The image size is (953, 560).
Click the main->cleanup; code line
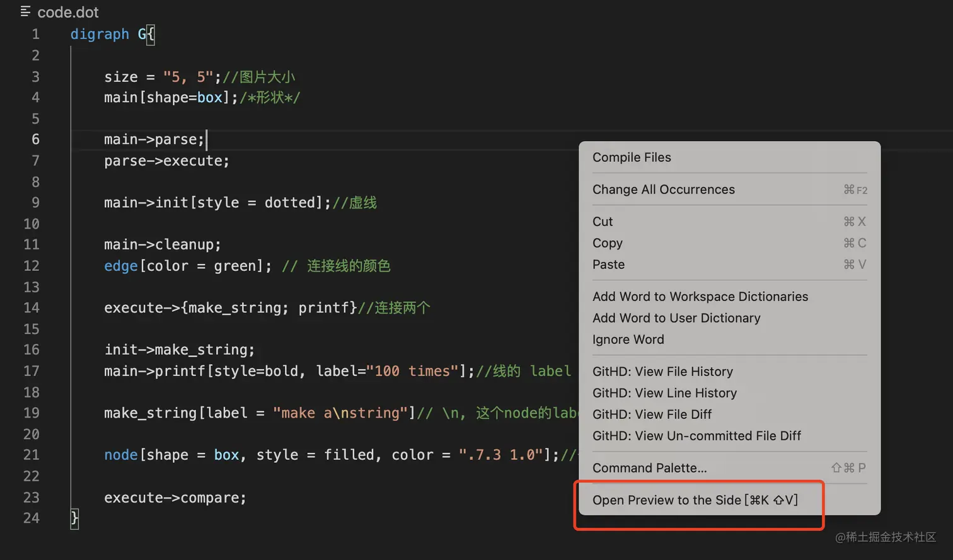coord(163,244)
